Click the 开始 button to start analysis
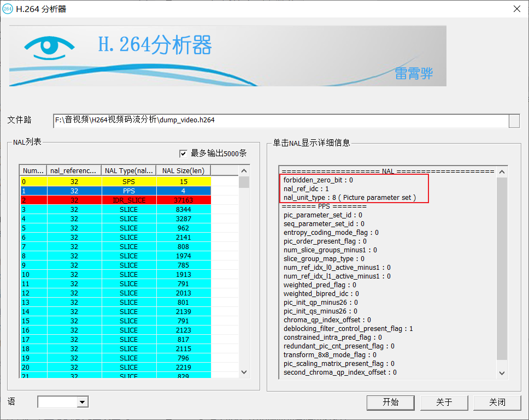This screenshot has width=529, height=420. click(x=390, y=402)
